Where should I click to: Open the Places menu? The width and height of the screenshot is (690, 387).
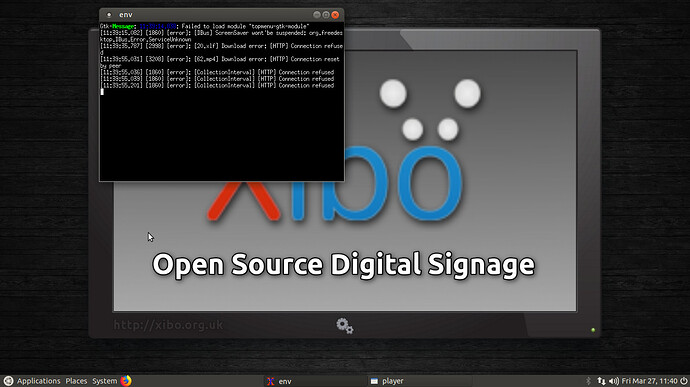(76, 381)
